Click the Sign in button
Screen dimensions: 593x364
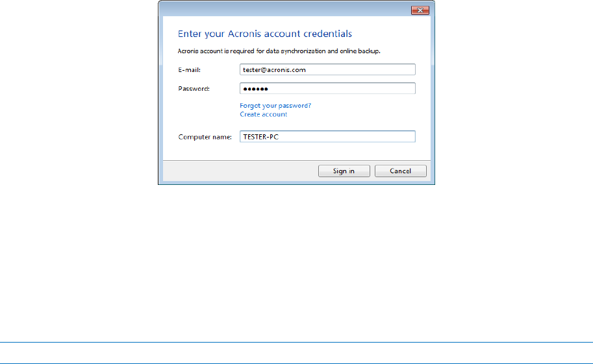coord(344,171)
